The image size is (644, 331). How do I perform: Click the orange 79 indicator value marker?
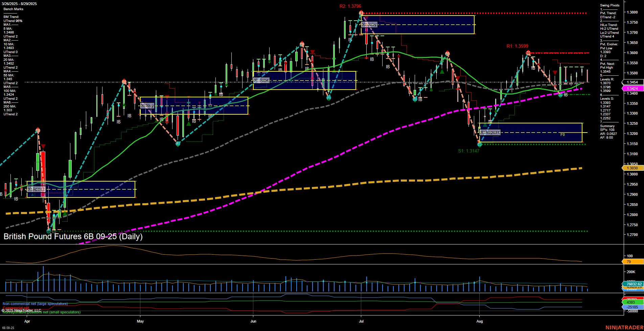pos(632,262)
